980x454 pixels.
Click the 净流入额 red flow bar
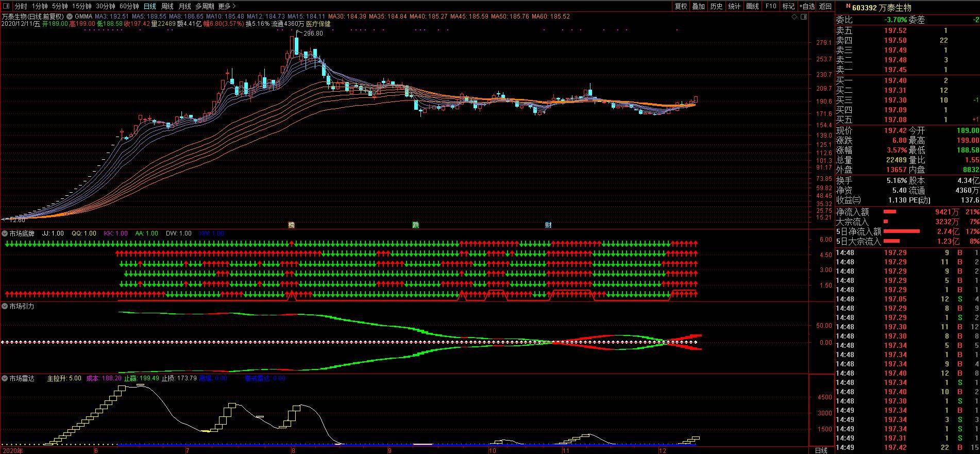[x=890, y=212]
